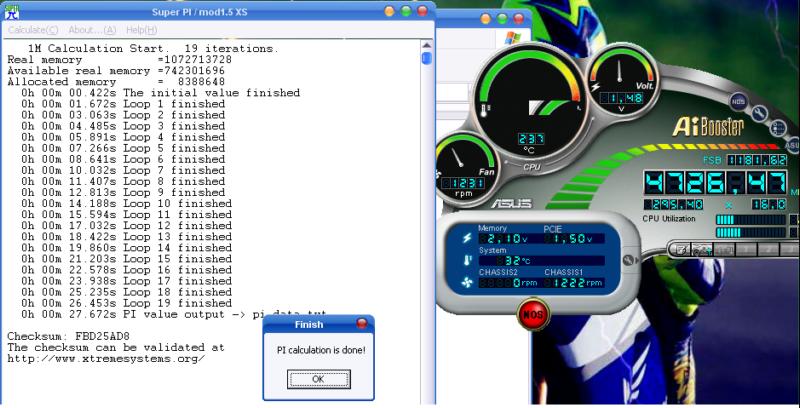Click the red NOS button on AI Booster

(533, 314)
